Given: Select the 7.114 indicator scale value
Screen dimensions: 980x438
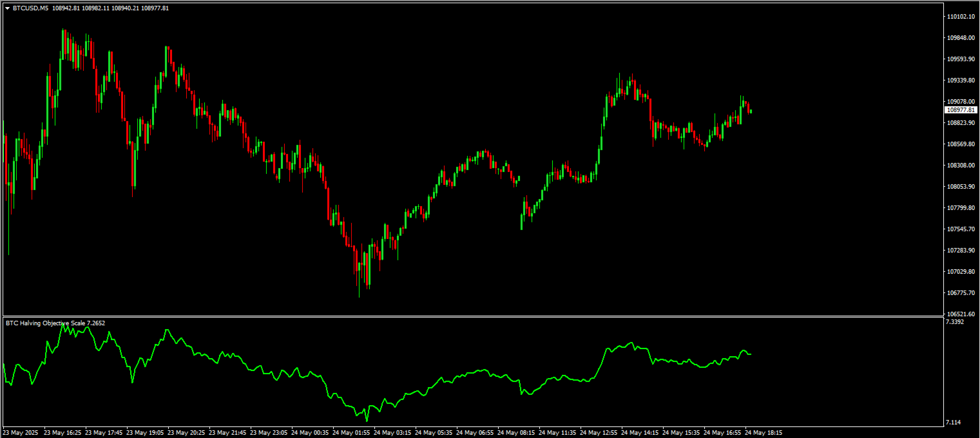Looking at the screenshot, I should pyautogui.click(x=954, y=423).
